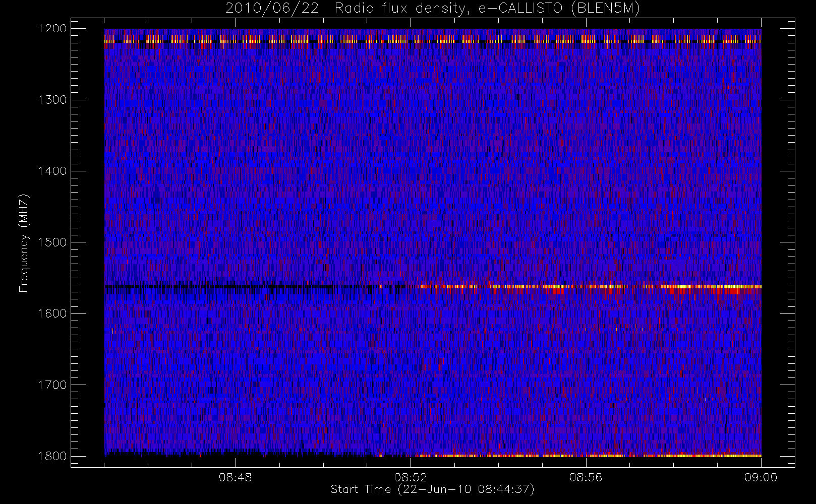
Task: Click the '1400' frequency axis label
Action: 52,171
